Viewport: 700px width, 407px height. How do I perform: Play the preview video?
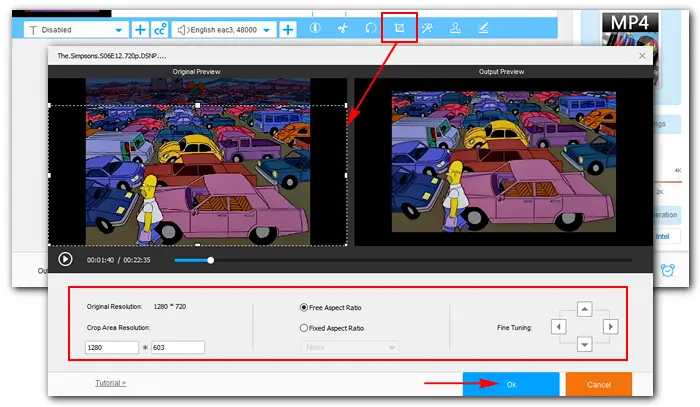point(65,259)
